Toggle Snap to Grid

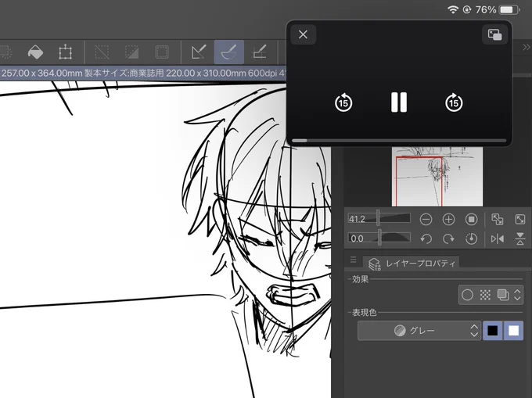[260, 52]
